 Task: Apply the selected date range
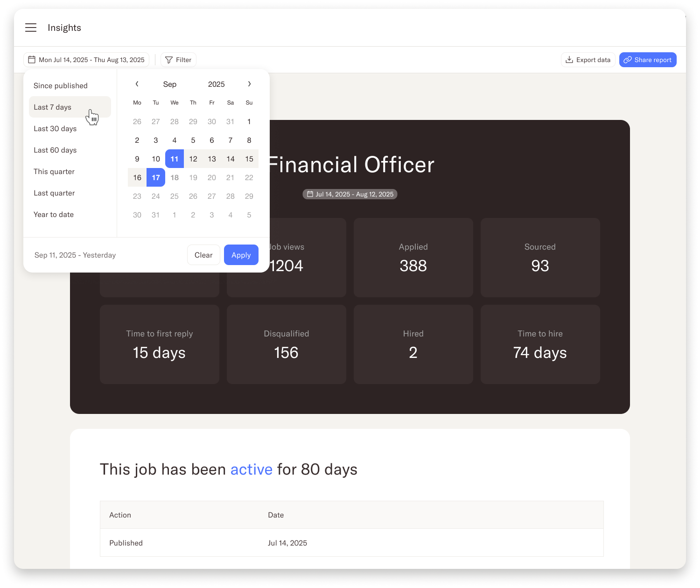click(x=241, y=255)
